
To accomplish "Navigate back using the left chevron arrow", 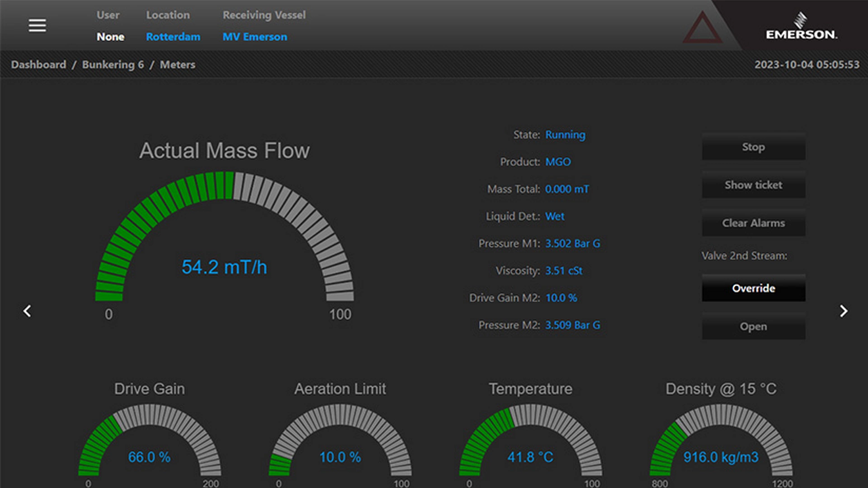I will click(x=27, y=311).
